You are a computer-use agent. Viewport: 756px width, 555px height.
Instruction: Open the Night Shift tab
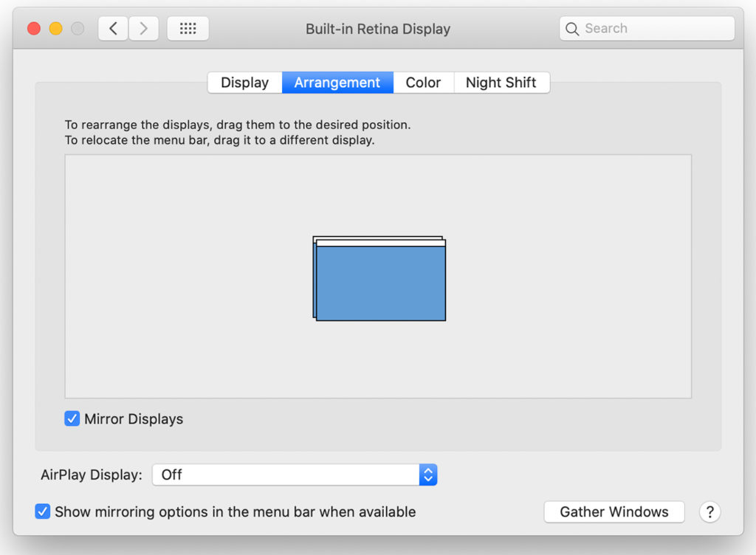(x=501, y=83)
